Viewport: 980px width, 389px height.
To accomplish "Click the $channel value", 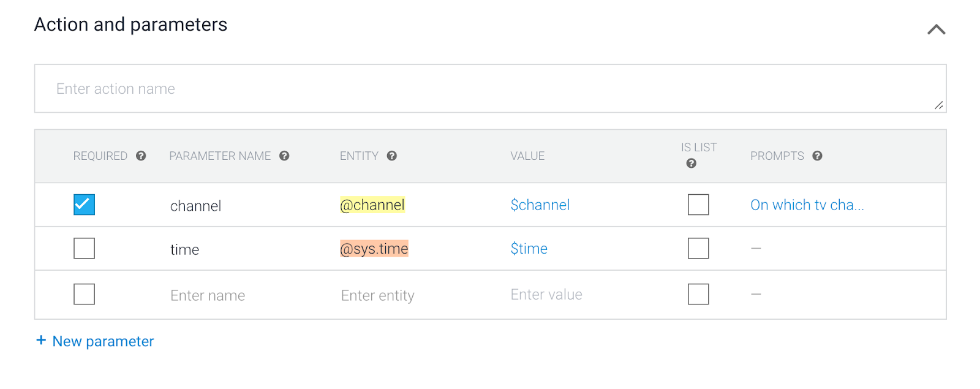I will click(x=540, y=205).
